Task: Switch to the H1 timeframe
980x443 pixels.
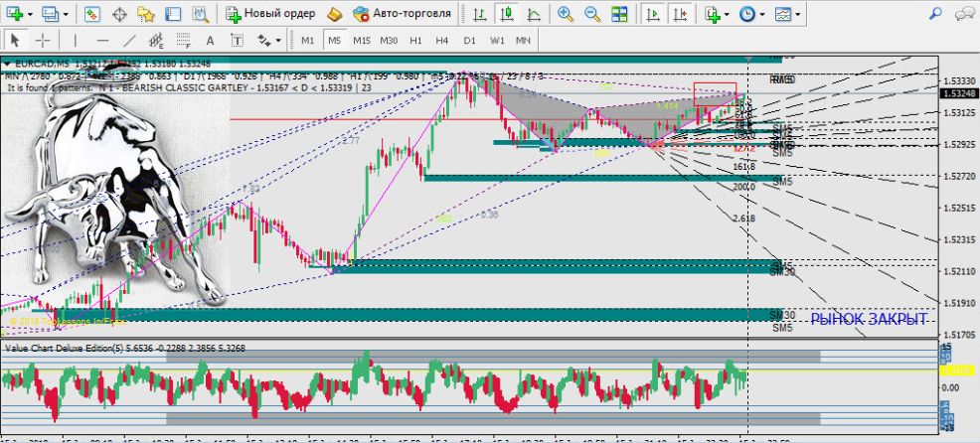Action: click(x=415, y=41)
